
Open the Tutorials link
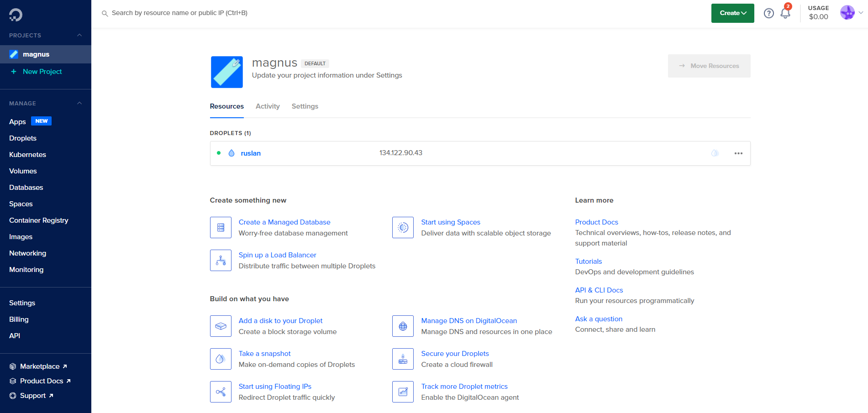click(x=589, y=261)
